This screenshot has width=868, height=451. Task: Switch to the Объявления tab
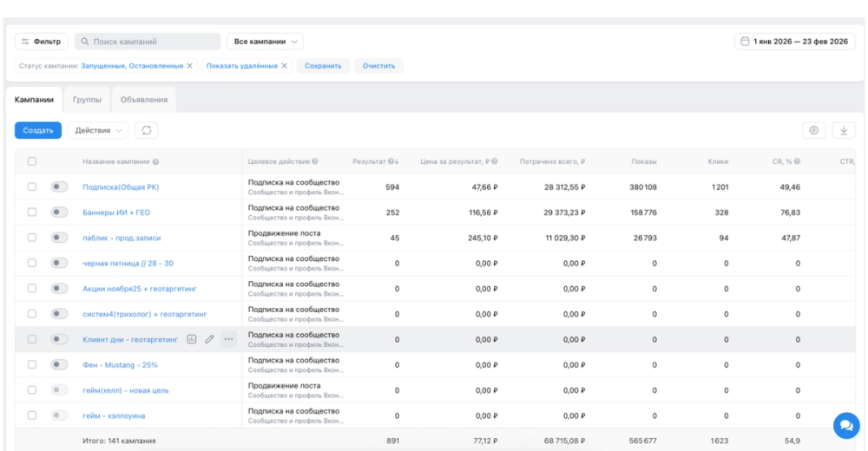[144, 100]
